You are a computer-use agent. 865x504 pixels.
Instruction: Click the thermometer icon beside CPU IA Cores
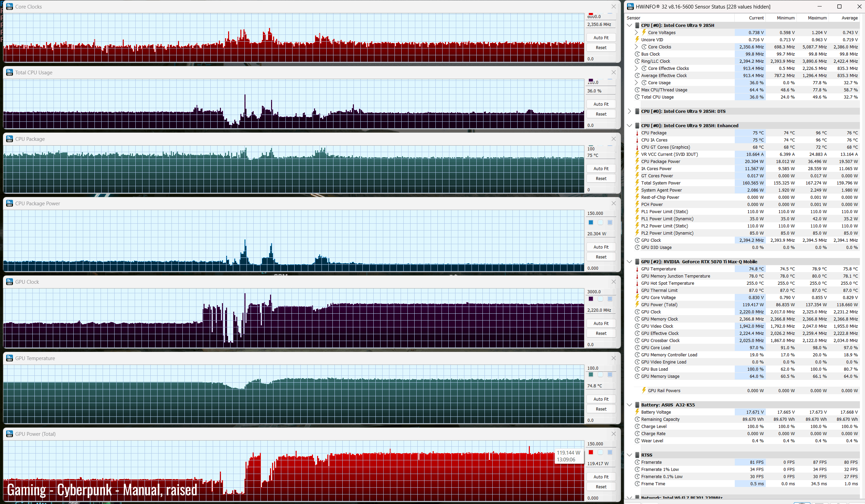(x=637, y=140)
